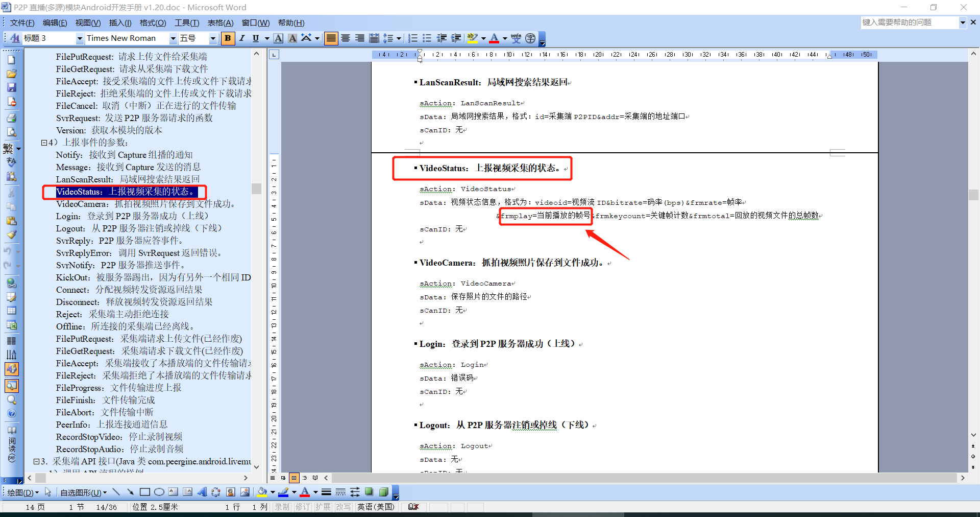Apply yellow text highlight
This screenshot has width=980, height=517.
473,38
